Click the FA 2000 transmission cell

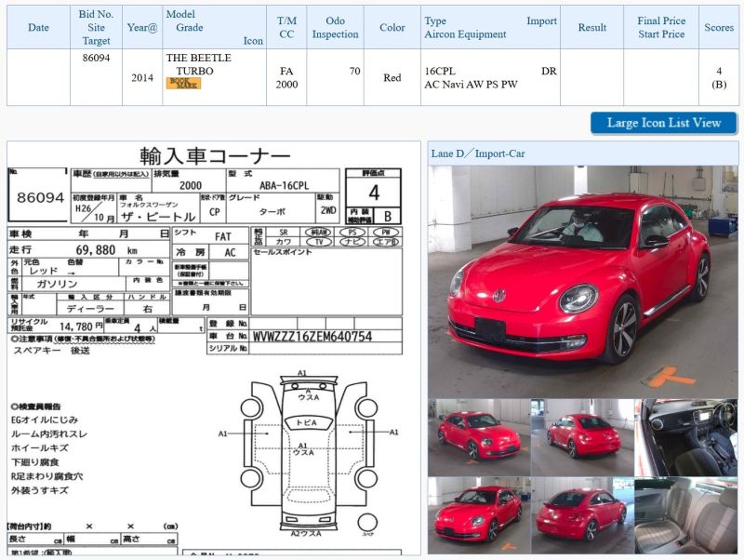coord(286,78)
